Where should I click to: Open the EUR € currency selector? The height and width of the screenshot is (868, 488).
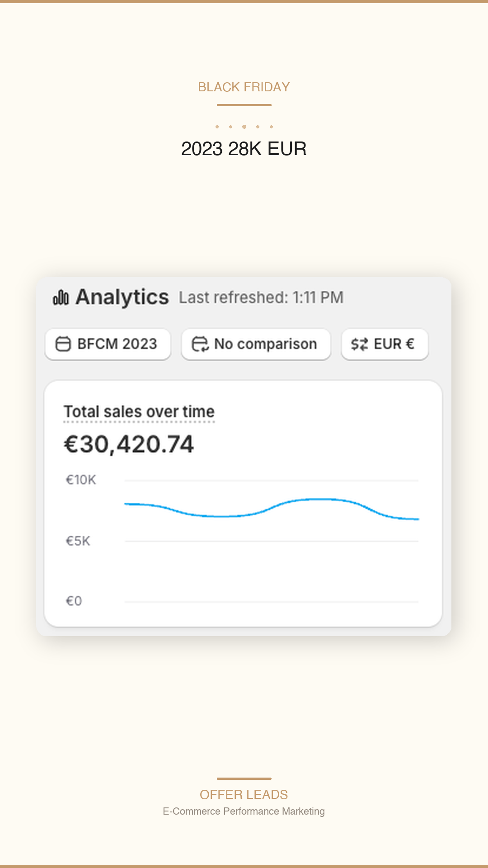click(385, 344)
